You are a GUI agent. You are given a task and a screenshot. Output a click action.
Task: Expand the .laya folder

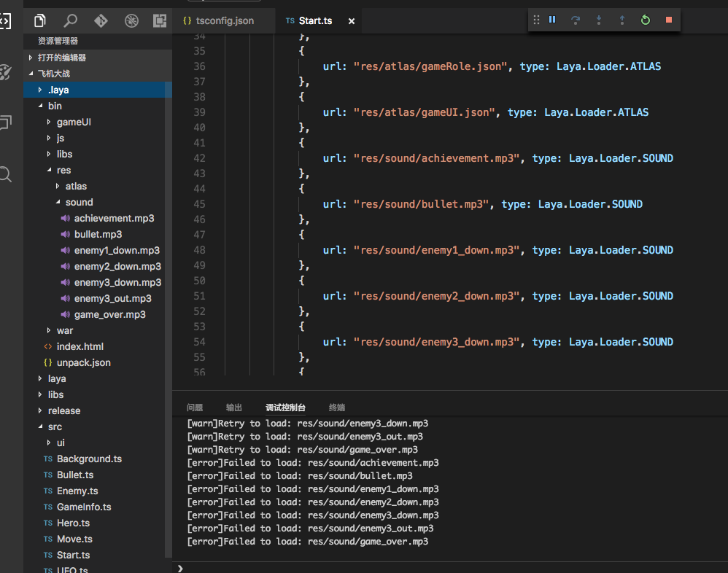[58, 90]
